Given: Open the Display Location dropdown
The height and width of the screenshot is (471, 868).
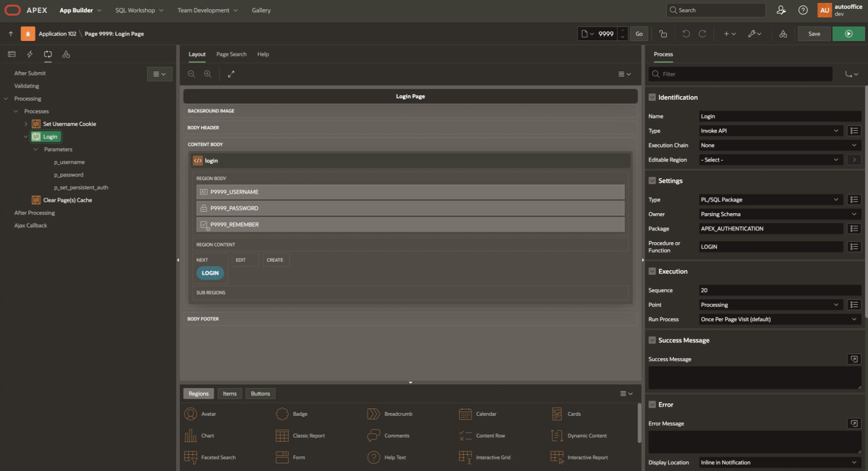Looking at the screenshot, I should coord(780,462).
